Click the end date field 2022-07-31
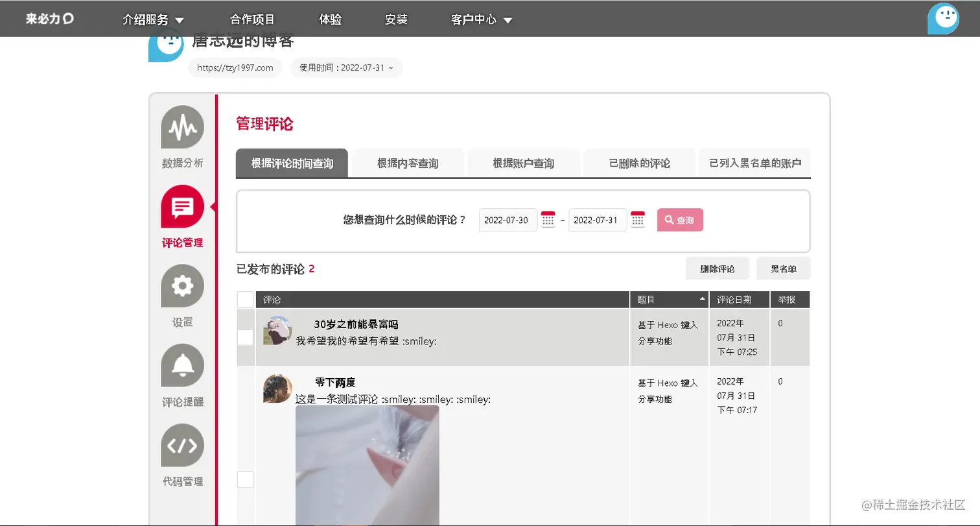The image size is (980, 526). [x=598, y=220]
